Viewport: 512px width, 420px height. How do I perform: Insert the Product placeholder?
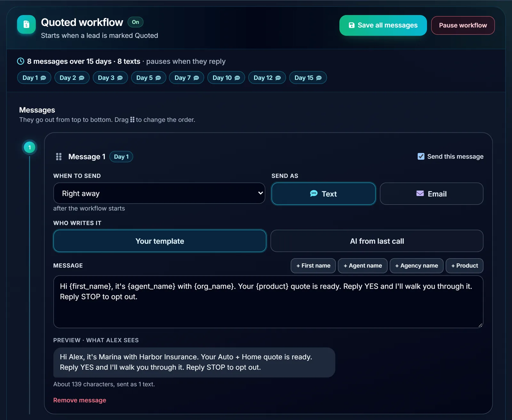(465, 266)
